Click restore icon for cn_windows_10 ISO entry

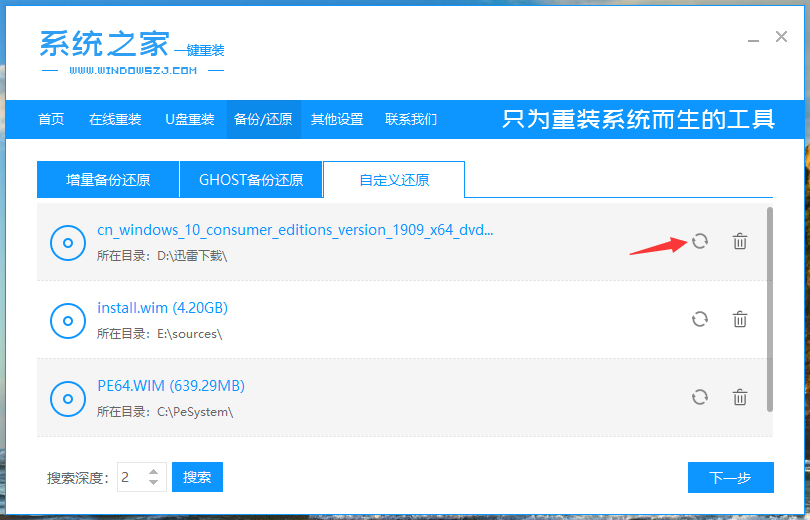(700, 241)
